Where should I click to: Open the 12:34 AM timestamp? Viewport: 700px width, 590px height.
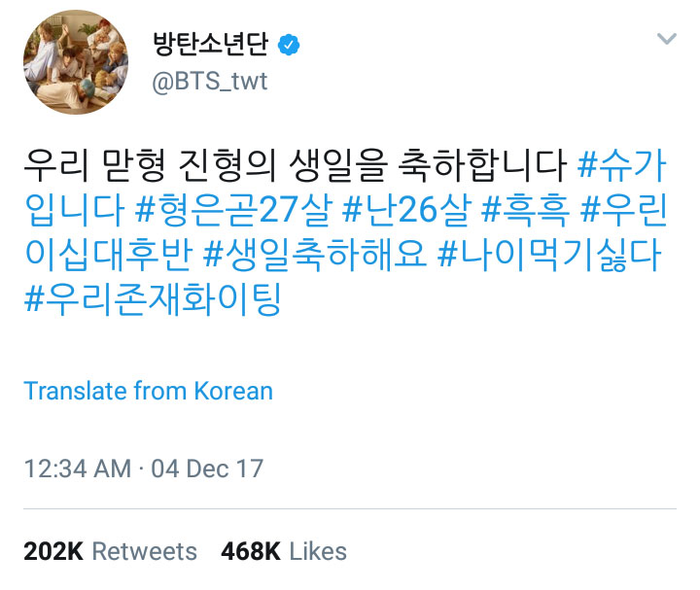78,469
